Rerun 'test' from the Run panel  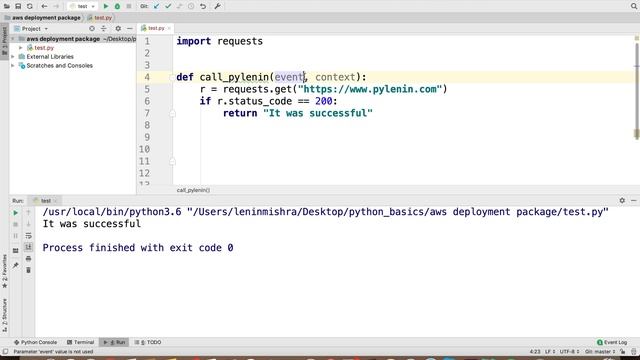pyautogui.click(x=16, y=213)
